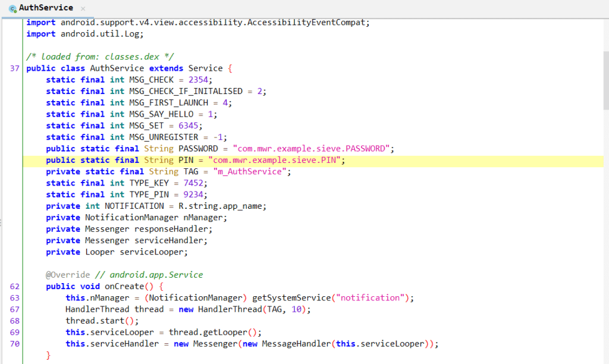Click the "com.mwr.example.sieve.PIN" string
Screen dimensions: 609x364
pyautogui.click(x=274, y=160)
